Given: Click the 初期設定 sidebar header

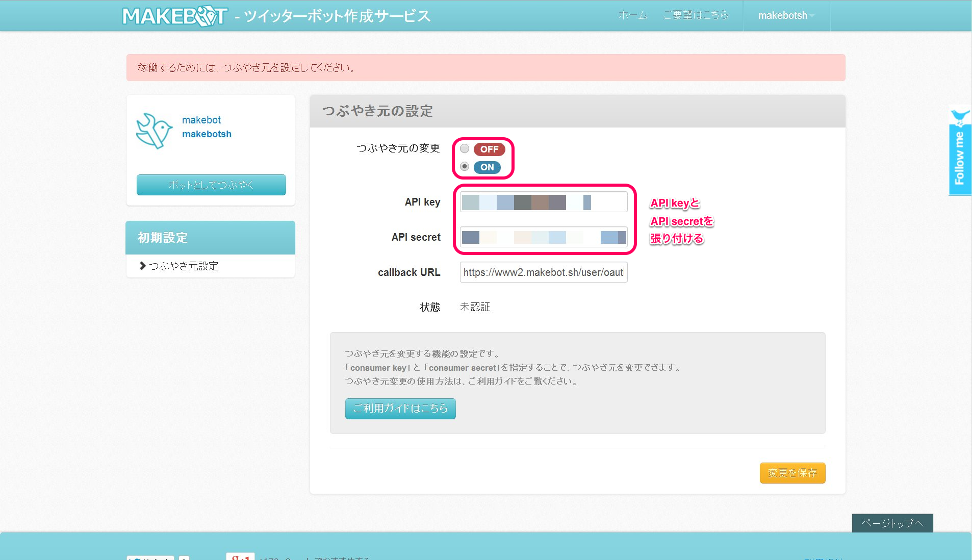Looking at the screenshot, I should point(210,238).
